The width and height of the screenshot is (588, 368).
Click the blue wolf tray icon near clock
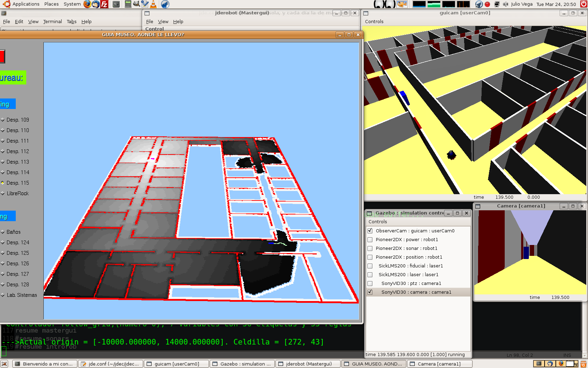(x=479, y=4)
